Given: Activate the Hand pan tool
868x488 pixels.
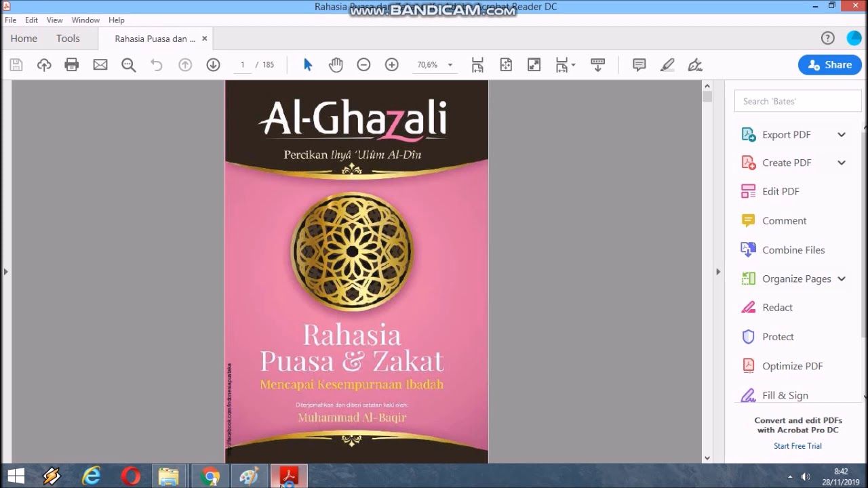Looking at the screenshot, I should tap(336, 65).
